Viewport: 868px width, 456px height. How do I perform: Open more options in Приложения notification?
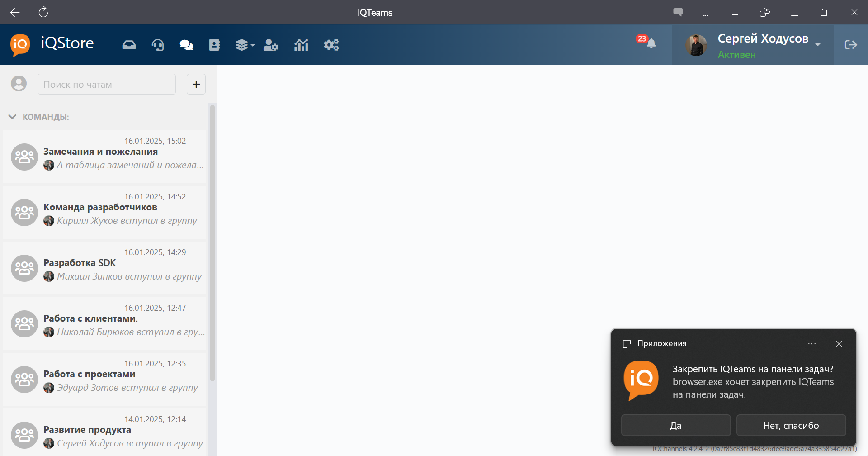pyautogui.click(x=812, y=344)
